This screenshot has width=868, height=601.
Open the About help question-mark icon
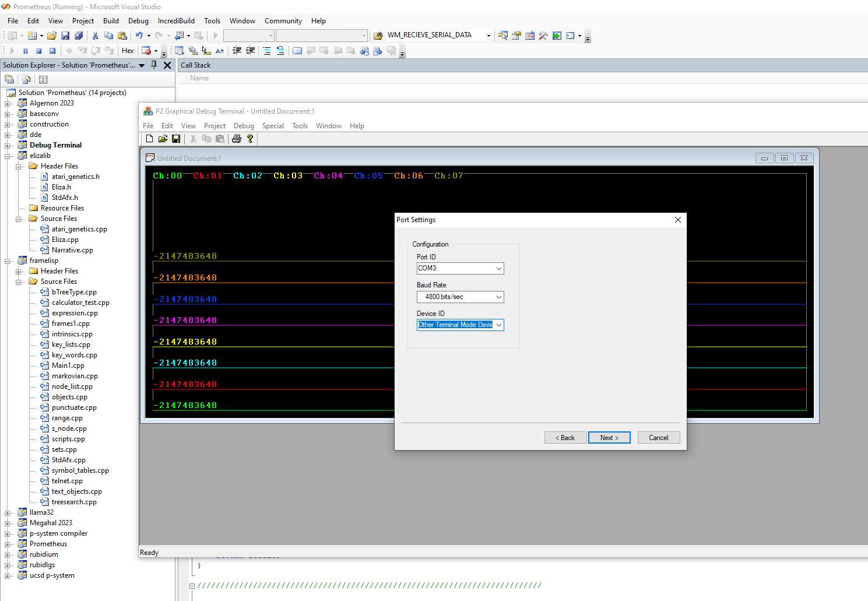click(x=250, y=139)
